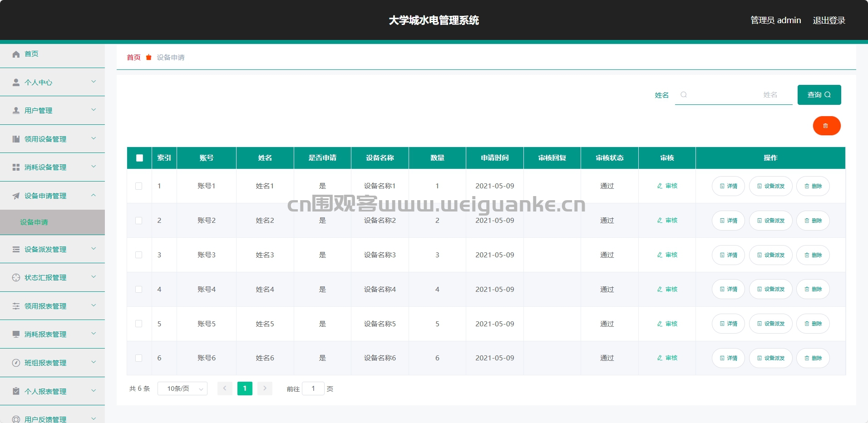Image resolution: width=868 pixels, height=423 pixels.
Task: Click the 领用设备管理 book icon
Action: (16, 139)
